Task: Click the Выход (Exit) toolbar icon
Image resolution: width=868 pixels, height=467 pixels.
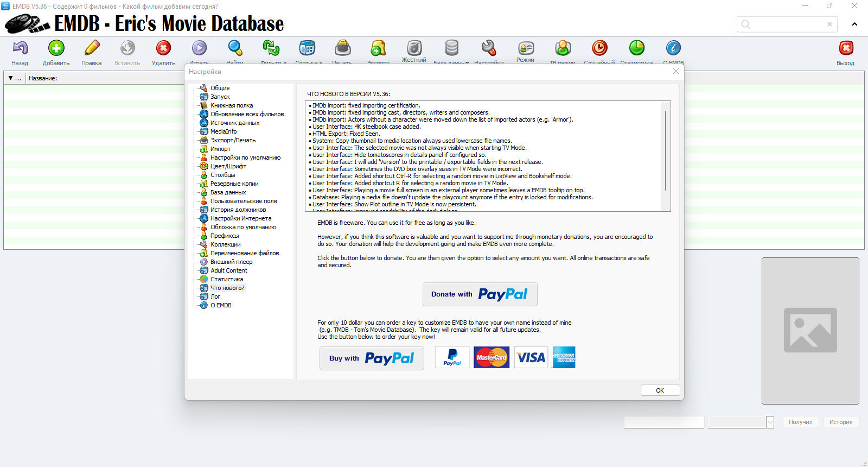Action: [846, 48]
